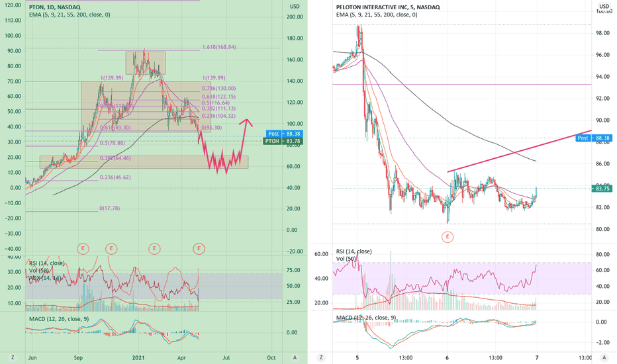Toggle auto scale (A) on PTON daily chart
This screenshot has width=617, height=364.
(295, 357)
